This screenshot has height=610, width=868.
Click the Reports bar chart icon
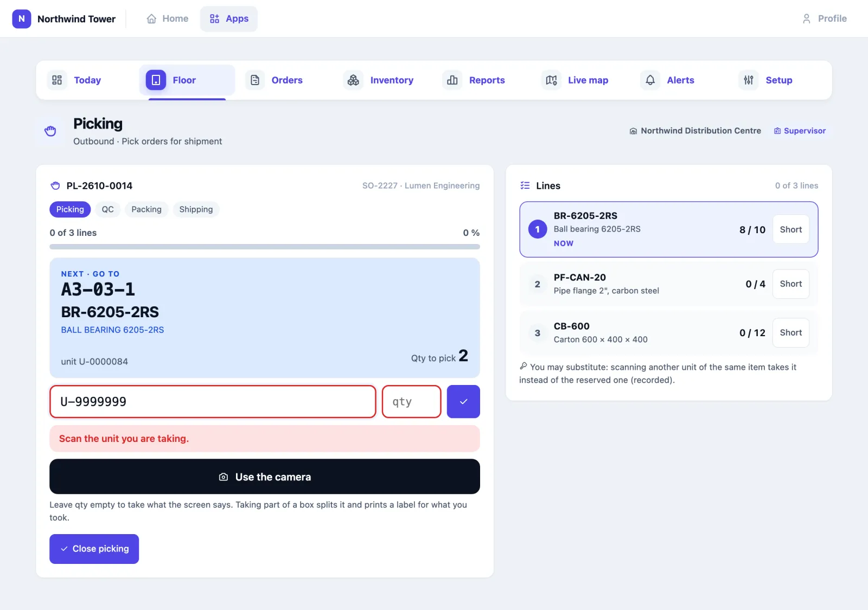coord(452,80)
